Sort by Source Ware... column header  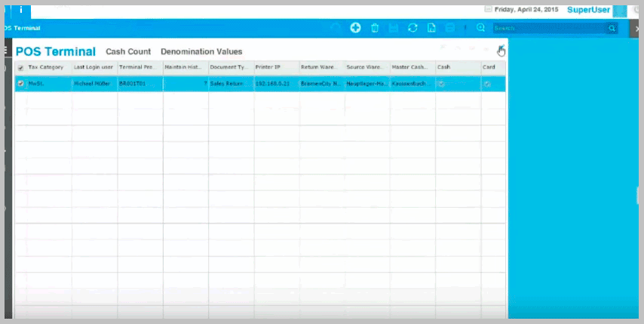click(367, 67)
